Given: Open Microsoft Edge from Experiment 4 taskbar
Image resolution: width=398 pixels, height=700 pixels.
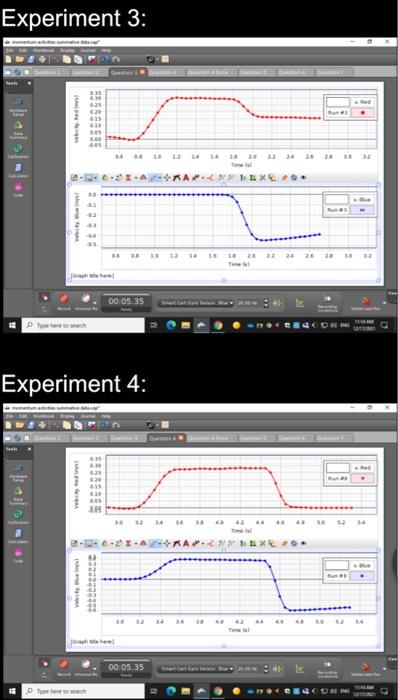Looking at the screenshot, I should [171, 692].
